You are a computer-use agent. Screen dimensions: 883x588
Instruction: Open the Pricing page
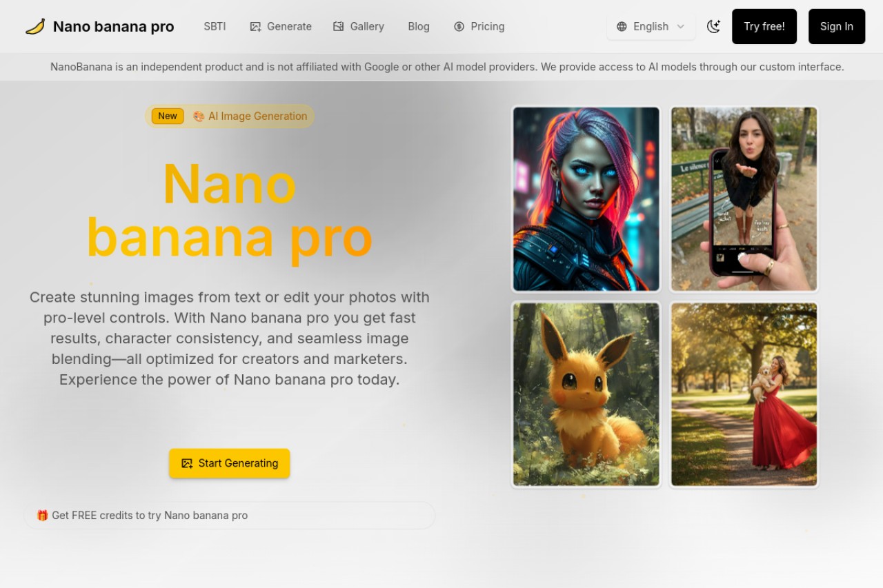(x=479, y=26)
